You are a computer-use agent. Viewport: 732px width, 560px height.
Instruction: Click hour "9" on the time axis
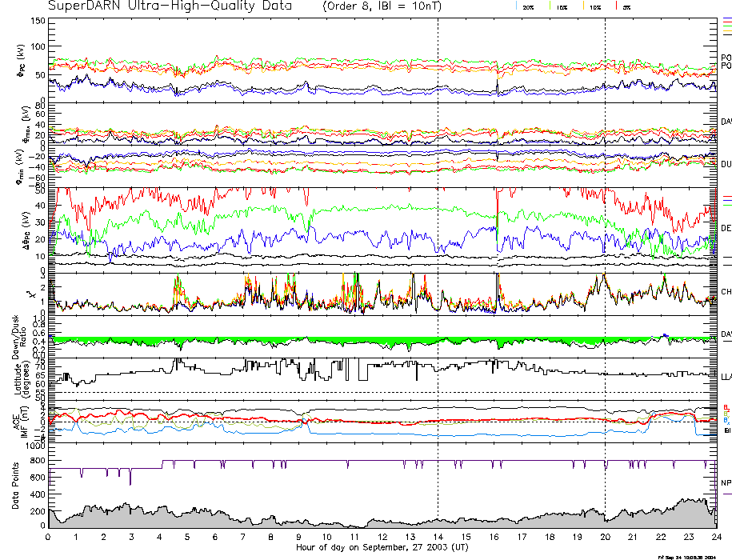[x=298, y=537]
